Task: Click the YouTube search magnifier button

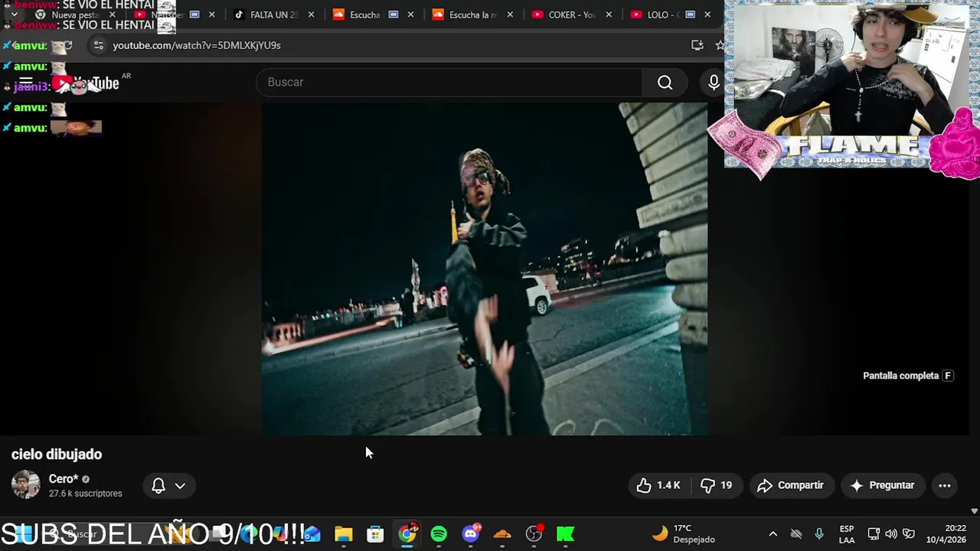Action: pos(665,82)
